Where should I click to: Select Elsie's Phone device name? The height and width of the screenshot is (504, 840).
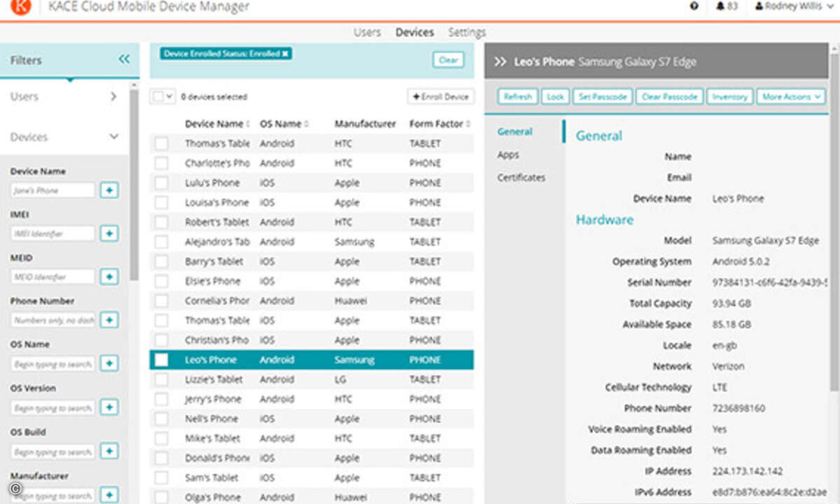pos(213,281)
